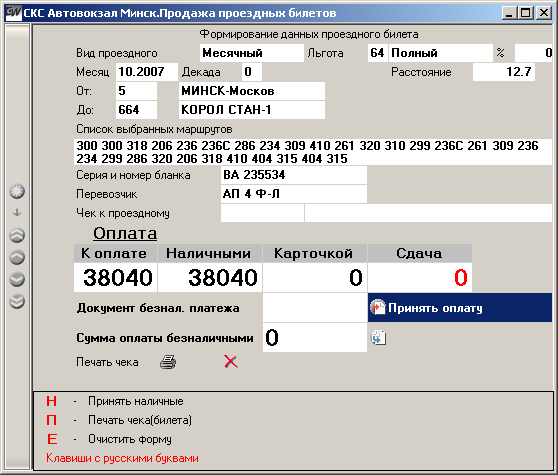Click the Льгота name field Полный
Image resolution: width=558 pixels, height=475 pixels.
coord(441,53)
